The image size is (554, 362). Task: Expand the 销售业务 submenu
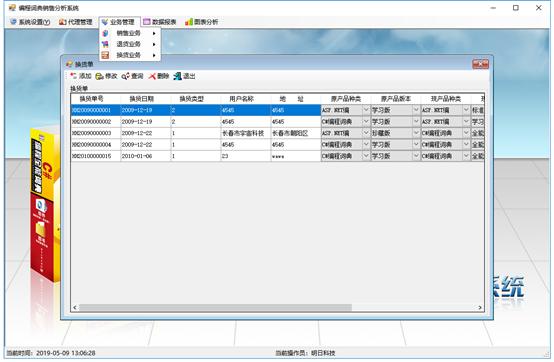coord(130,33)
